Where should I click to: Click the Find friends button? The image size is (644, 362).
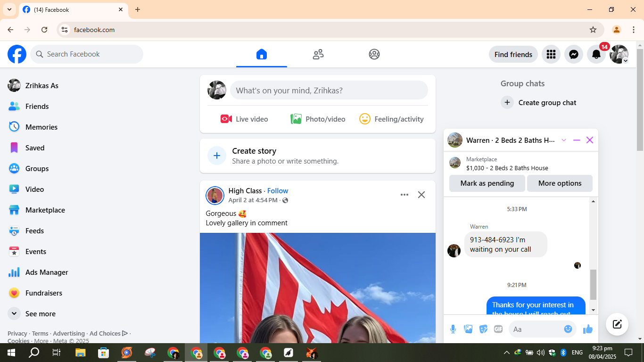[x=513, y=54]
